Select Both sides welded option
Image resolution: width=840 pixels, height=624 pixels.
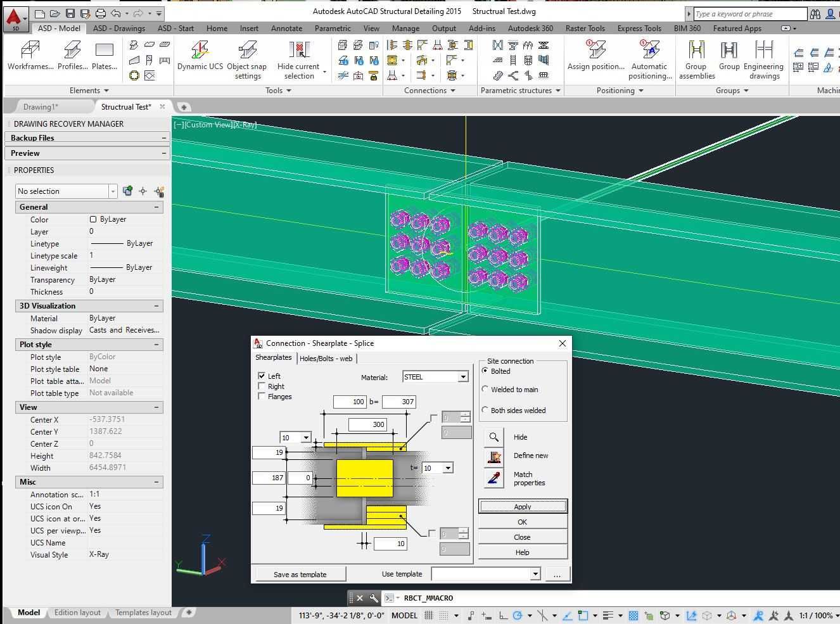pos(485,410)
